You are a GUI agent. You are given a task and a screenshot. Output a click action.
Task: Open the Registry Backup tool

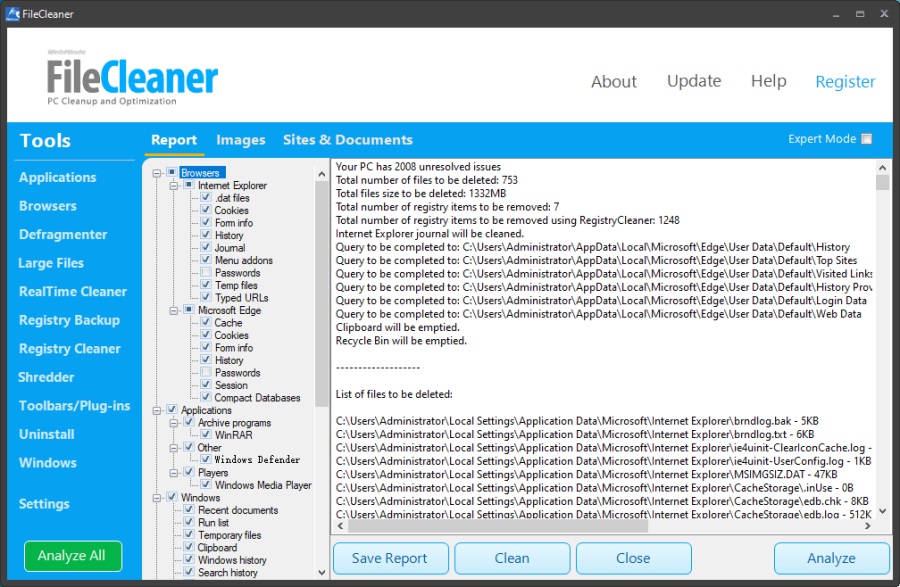(69, 320)
